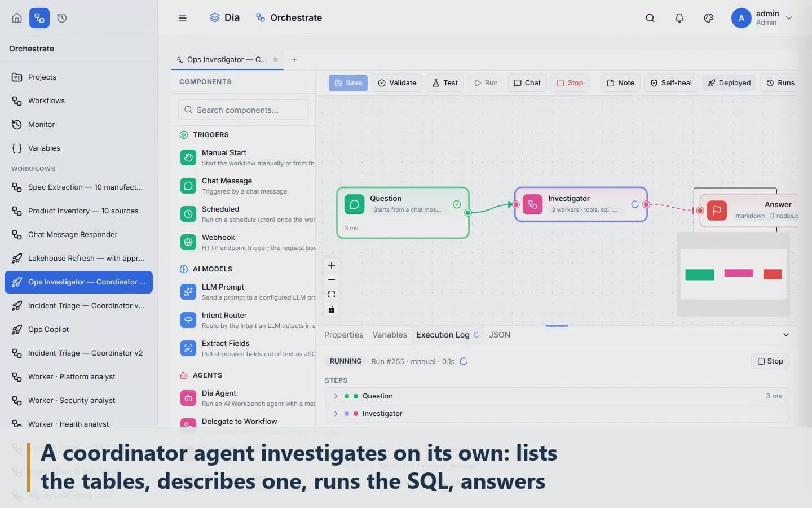The image size is (812, 508).
Task: Toggle the hamburger menu icon
Action: pyautogui.click(x=183, y=18)
